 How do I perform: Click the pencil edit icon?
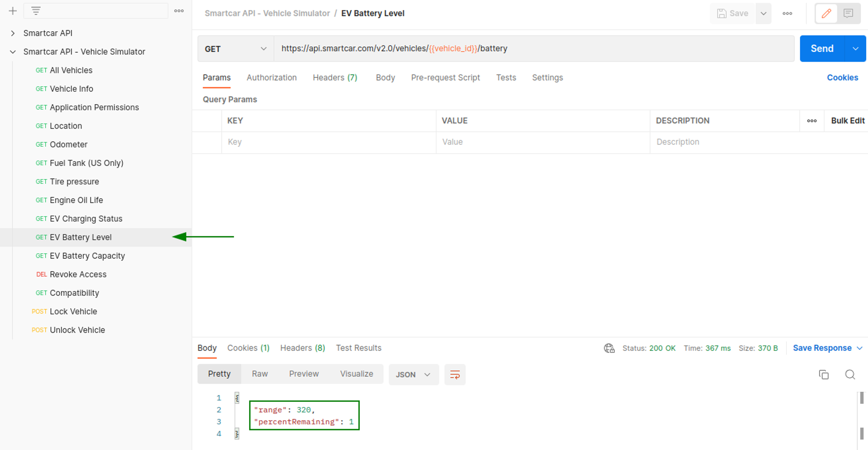click(826, 13)
